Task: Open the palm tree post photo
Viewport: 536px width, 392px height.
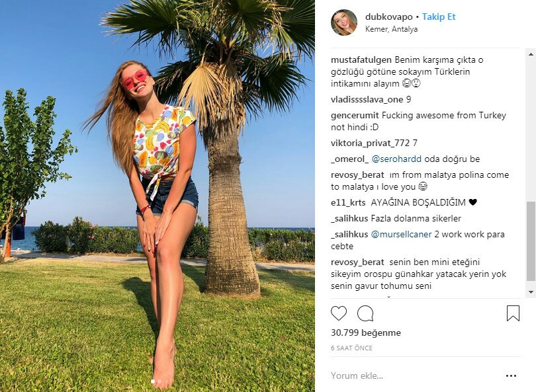Action: coord(157,196)
